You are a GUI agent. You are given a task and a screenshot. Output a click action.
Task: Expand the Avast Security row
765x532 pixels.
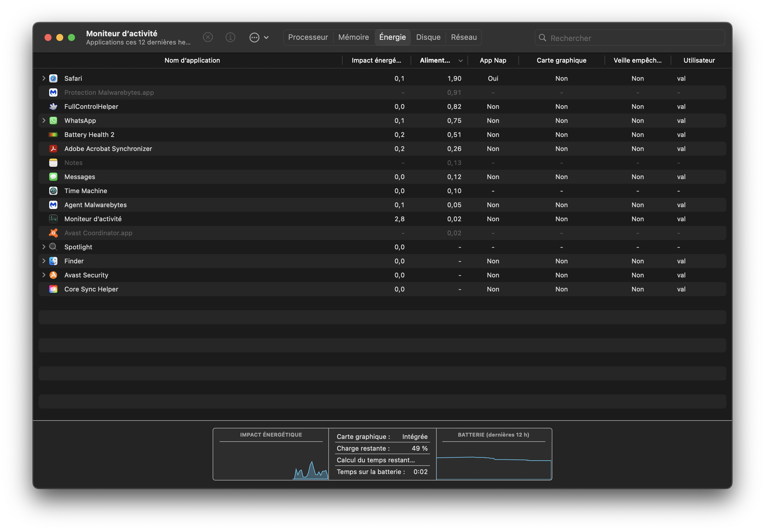(x=44, y=275)
